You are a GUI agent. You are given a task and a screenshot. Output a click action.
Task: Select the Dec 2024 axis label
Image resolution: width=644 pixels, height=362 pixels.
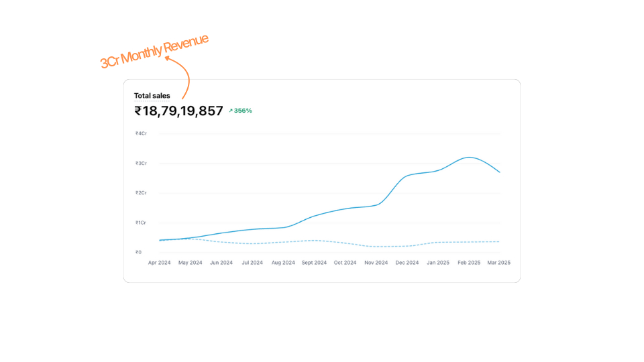[407, 263]
